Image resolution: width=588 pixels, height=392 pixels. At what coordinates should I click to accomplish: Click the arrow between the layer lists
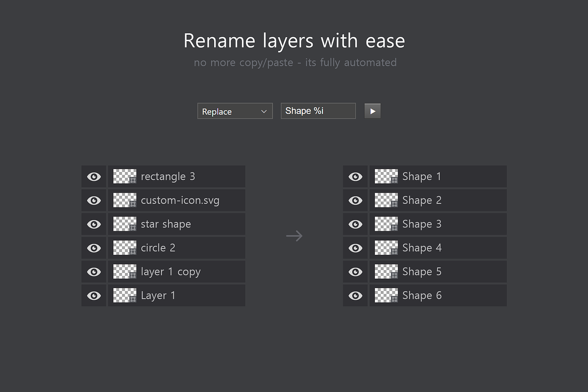click(x=294, y=236)
